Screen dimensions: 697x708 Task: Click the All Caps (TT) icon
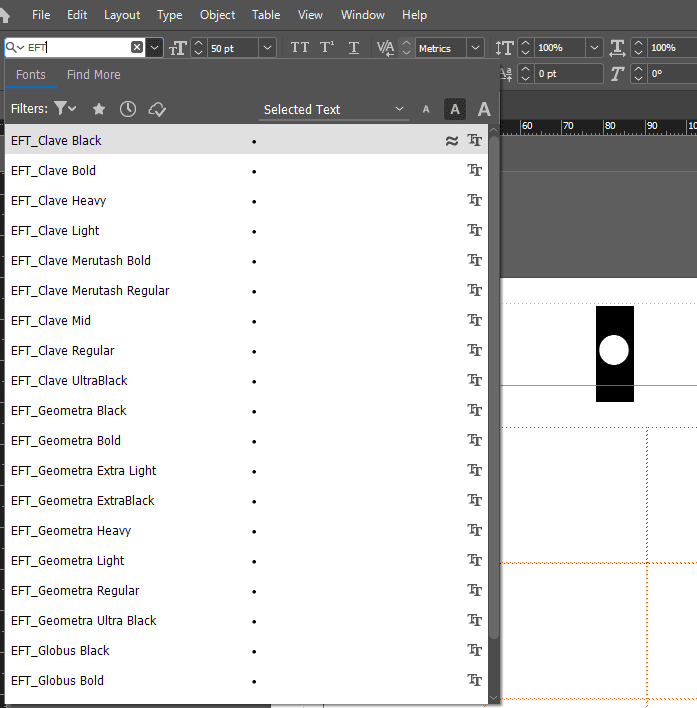(x=299, y=48)
